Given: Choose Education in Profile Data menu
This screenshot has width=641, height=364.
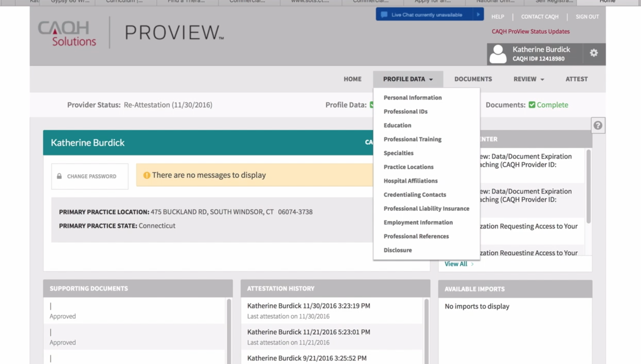Looking at the screenshot, I should [x=397, y=125].
